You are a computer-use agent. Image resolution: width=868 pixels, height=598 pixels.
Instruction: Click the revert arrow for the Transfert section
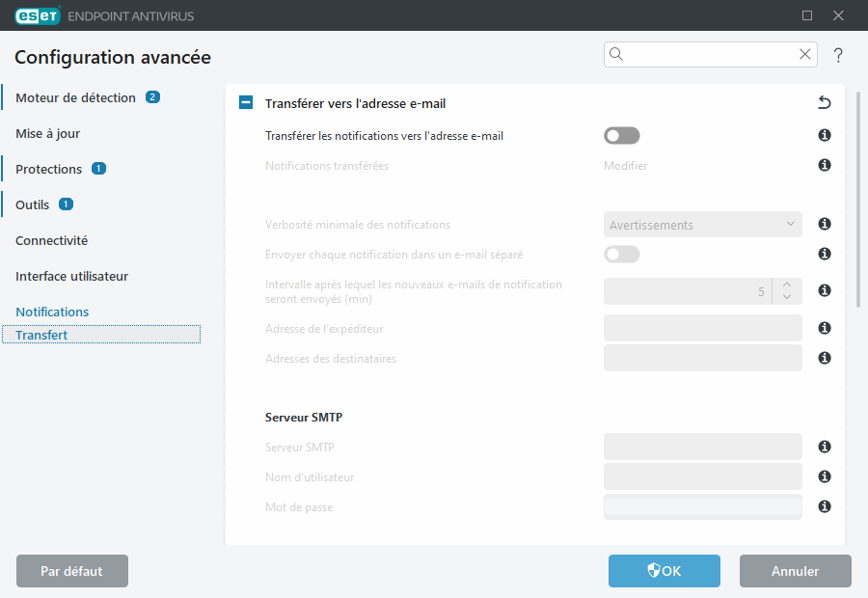pos(825,102)
